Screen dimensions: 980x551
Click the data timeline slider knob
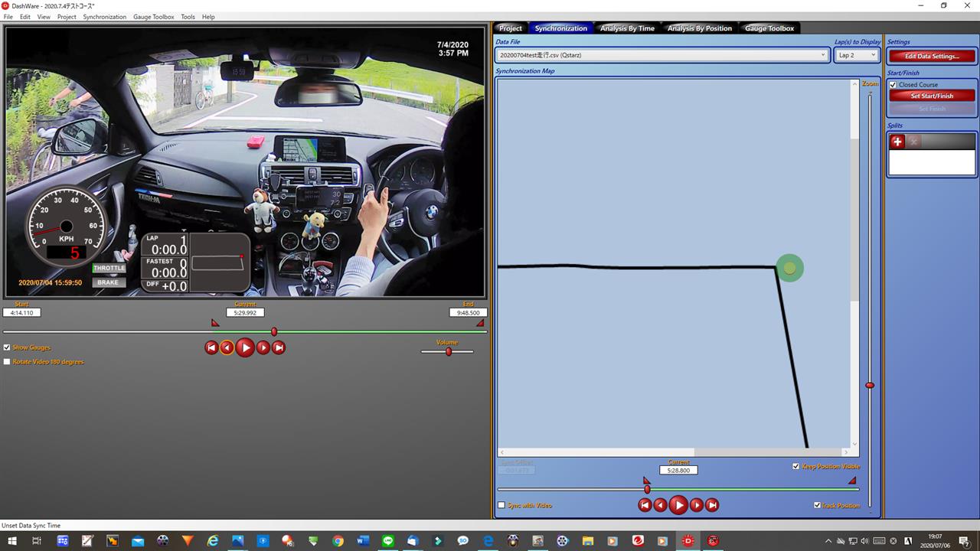point(647,489)
